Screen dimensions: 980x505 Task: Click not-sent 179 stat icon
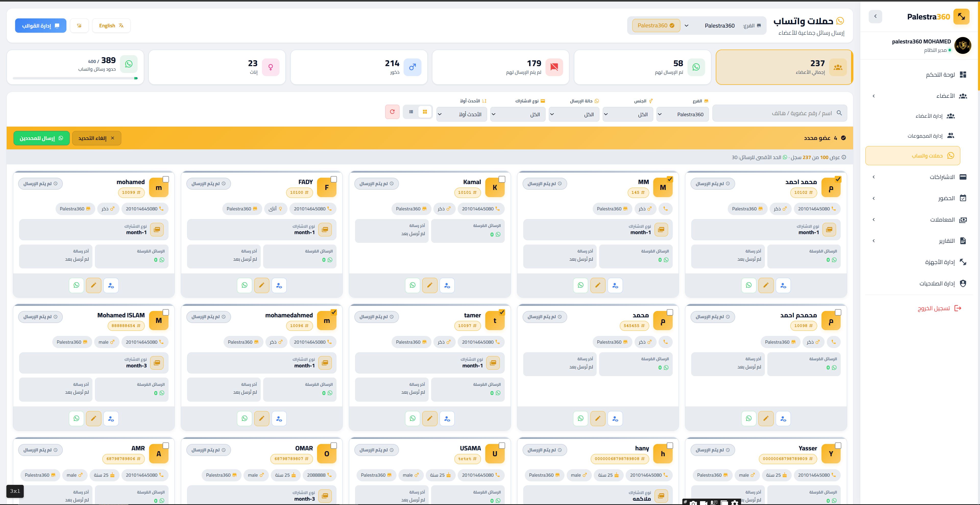click(554, 67)
